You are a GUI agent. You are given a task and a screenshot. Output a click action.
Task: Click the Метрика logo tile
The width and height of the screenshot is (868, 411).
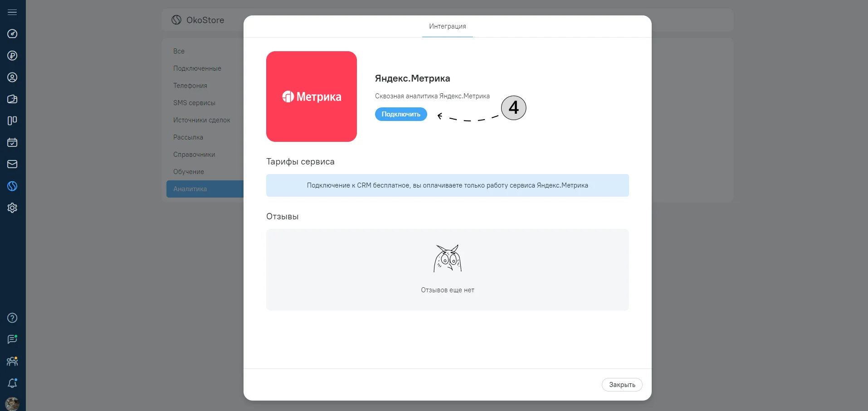[x=312, y=97]
